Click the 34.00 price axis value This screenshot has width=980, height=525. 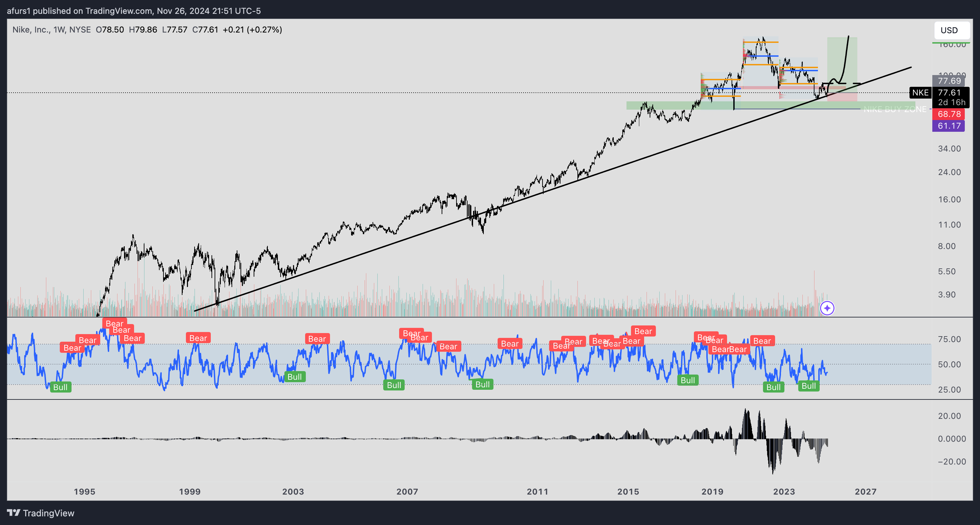pos(949,148)
